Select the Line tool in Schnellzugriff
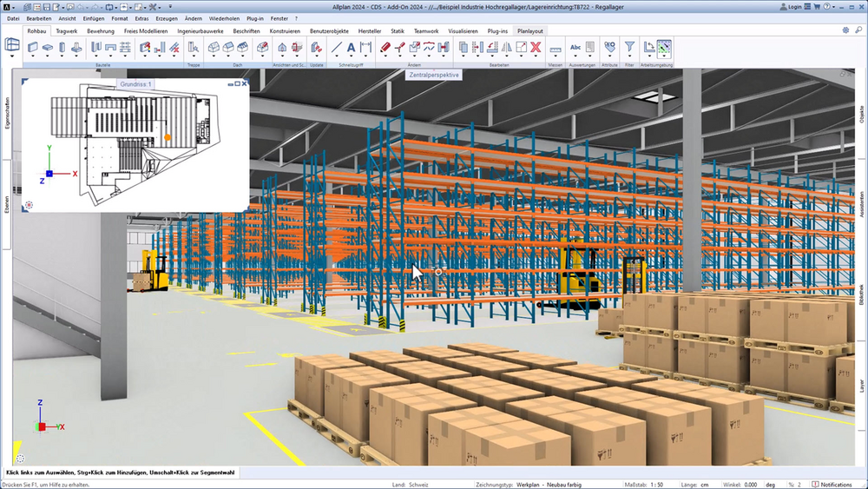This screenshot has height=489, width=868. [337, 48]
